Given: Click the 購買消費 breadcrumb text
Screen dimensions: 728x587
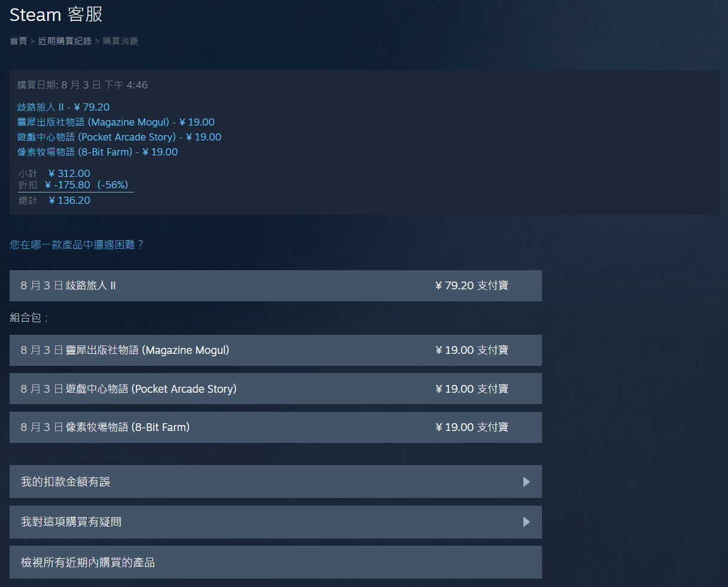Looking at the screenshot, I should [120, 41].
